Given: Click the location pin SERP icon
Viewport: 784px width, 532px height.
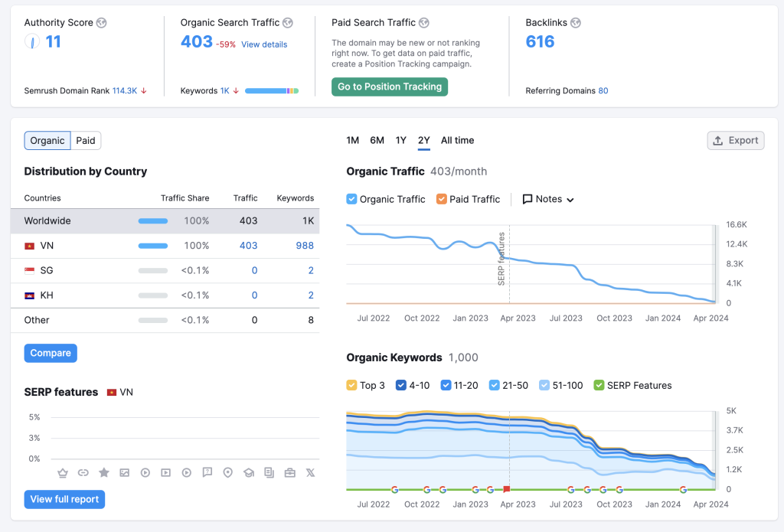Looking at the screenshot, I should tap(227, 473).
